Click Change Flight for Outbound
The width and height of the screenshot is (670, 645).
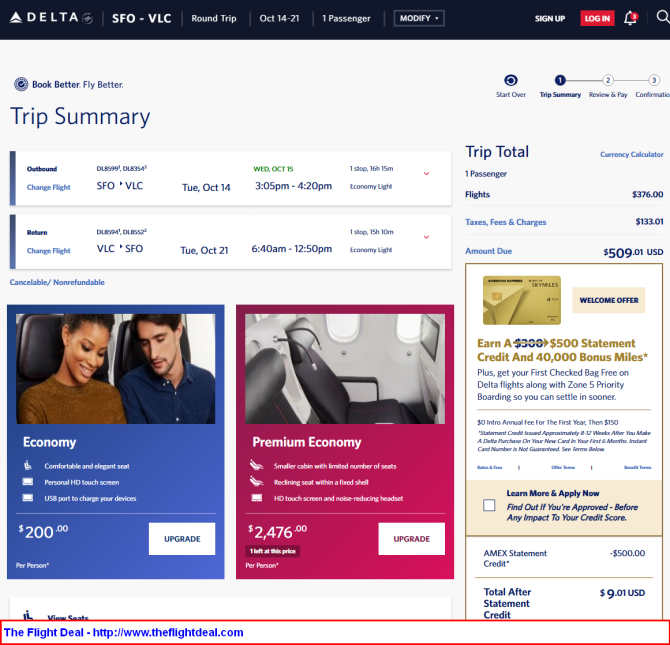tap(48, 187)
